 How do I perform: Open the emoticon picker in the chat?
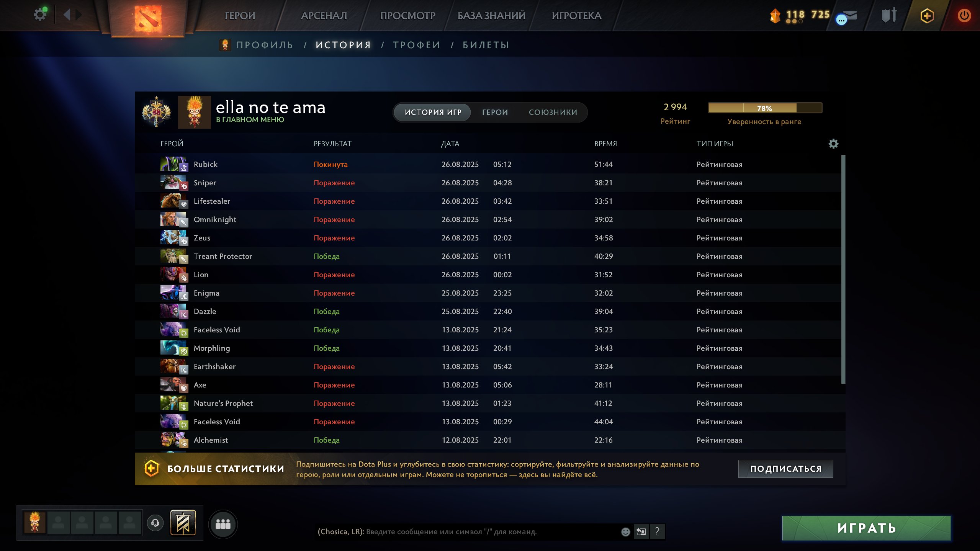pyautogui.click(x=625, y=531)
